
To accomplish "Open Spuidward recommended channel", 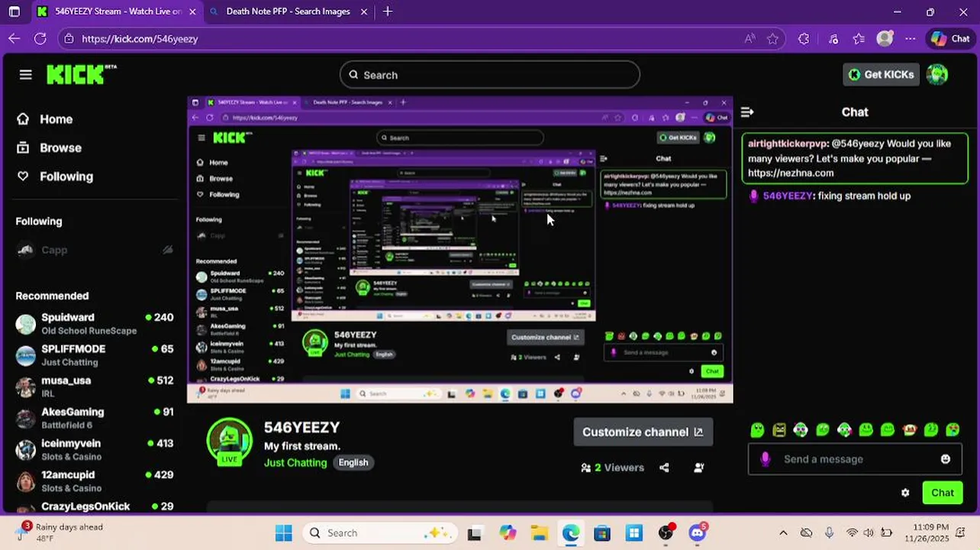I will 95,324.
